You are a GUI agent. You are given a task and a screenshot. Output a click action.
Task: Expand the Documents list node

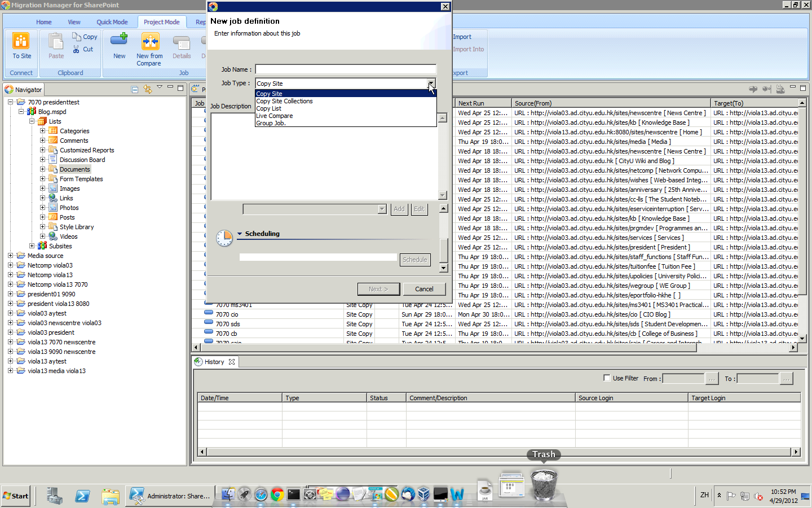tap(42, 169)
